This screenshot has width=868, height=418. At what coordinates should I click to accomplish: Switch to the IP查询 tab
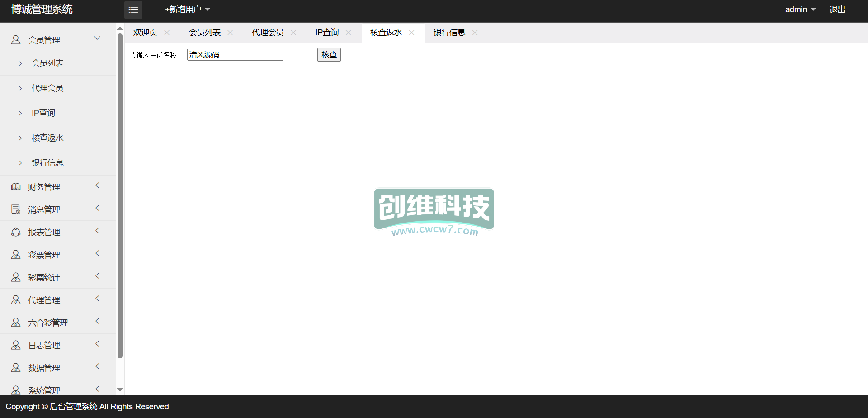[x=327, y=33]
